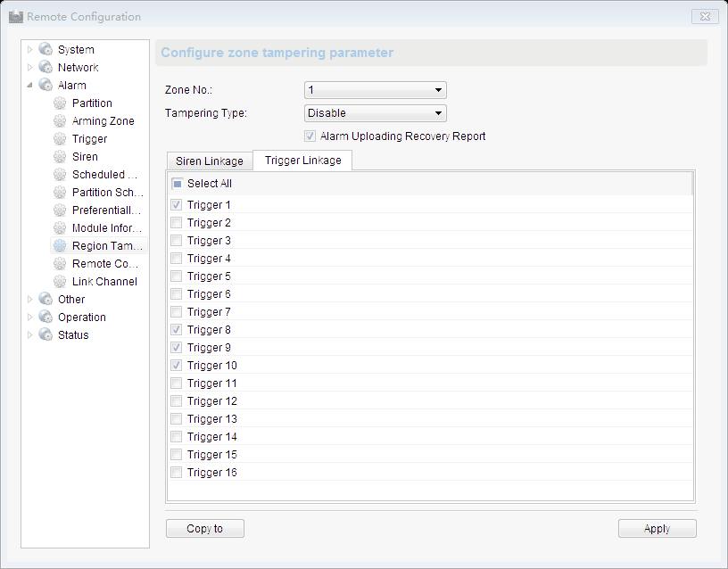Uncheck the Trigger 1 checkbox
Image resolution: width=728 pixels, height=569 pixels.
click(x=177, y=204)
